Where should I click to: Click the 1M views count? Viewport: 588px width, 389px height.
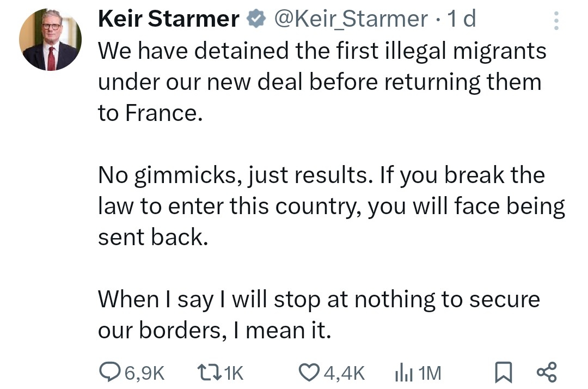click(430, 373)
